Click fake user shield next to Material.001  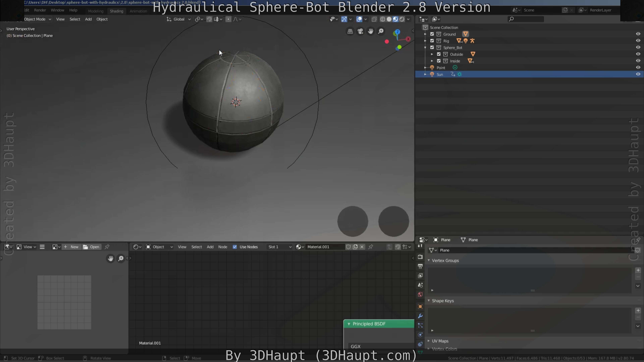[348, 247]
